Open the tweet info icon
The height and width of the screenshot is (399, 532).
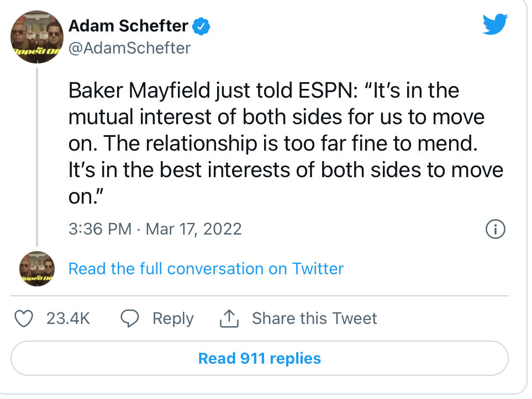point(495,229)
